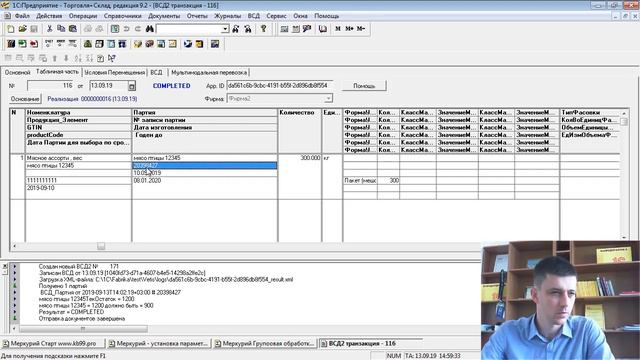Screen dimensions: 640x360
Task: Select the cell 2019-09-10
Action: point(78,188)
